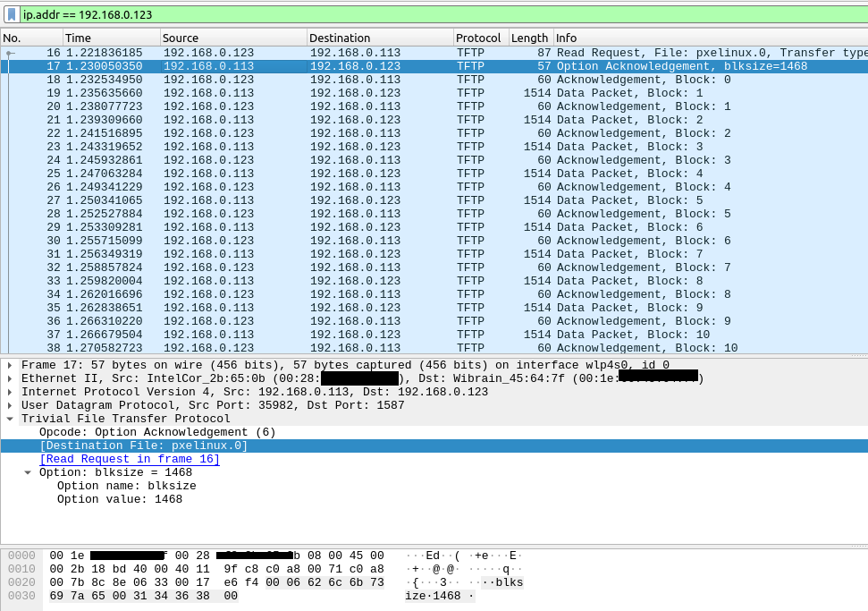The width and height of the screenshot is (868, 611).
Task: Select the Opcode: Option Acknowledgement field
Action: coord(157,432)
